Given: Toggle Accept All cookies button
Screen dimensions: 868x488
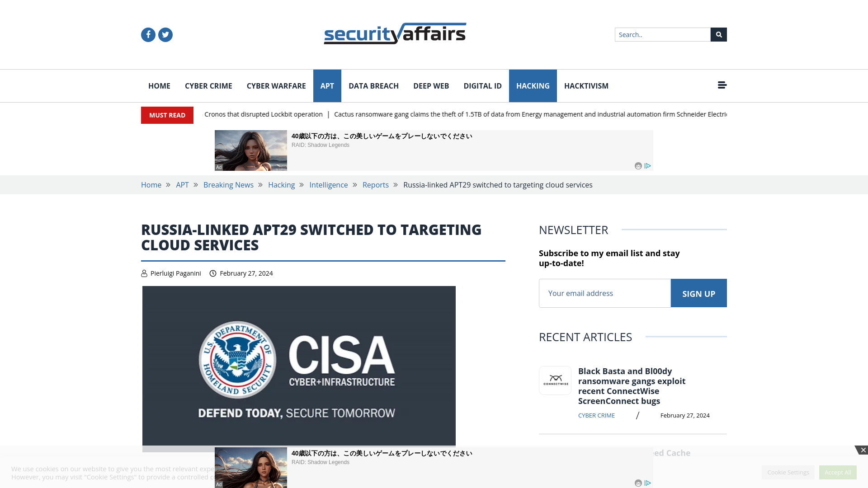Looking at the screenshot, I should pyautogui.click(x=838, y=472).
